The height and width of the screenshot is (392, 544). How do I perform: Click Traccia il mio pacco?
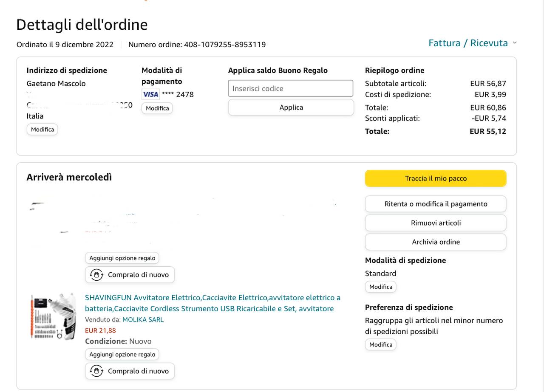[436, 178]
